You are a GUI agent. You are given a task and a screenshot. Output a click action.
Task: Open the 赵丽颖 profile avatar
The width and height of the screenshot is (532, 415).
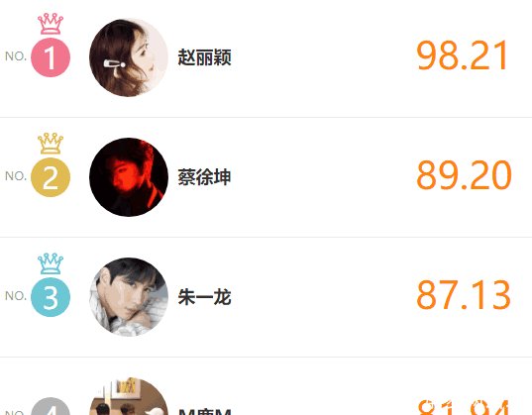click(x=129, y=57)
